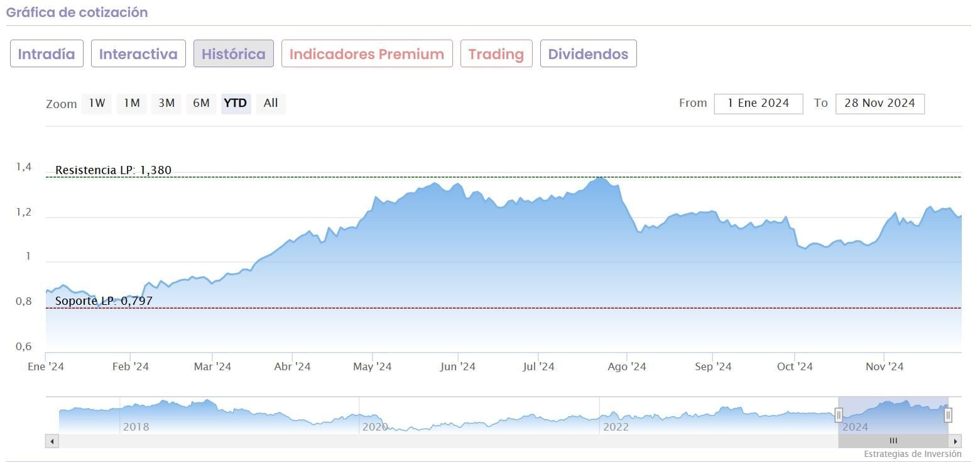Open the Indicadores Premium tab
Viewport: 980px width, 462px height.
point(367,54)
